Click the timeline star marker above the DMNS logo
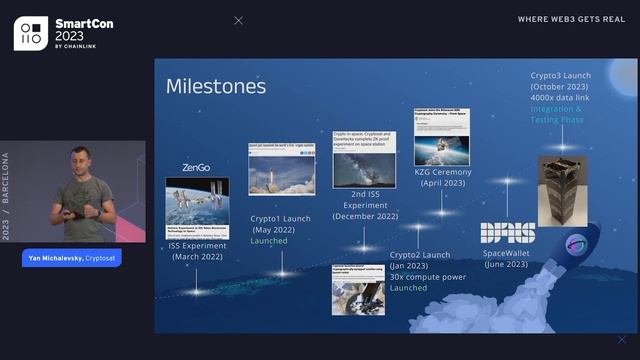640x360 pixels. pyautogui.click(x=507, y=180)
